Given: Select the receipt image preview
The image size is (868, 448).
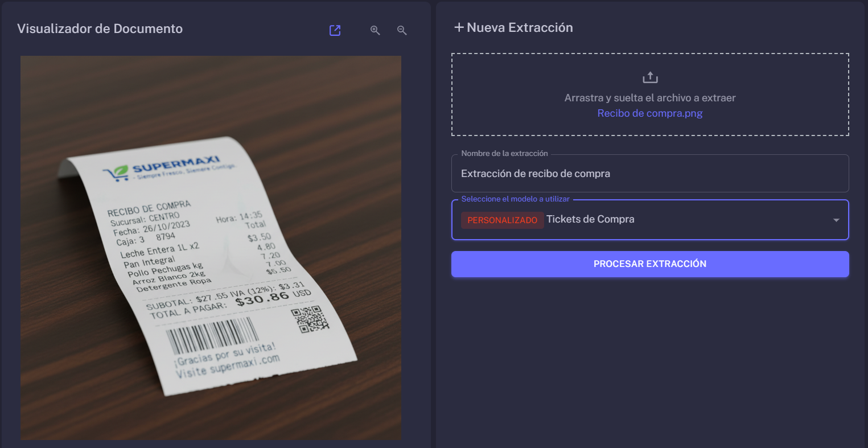Looking at the screenshot, I should click(211, 248).
